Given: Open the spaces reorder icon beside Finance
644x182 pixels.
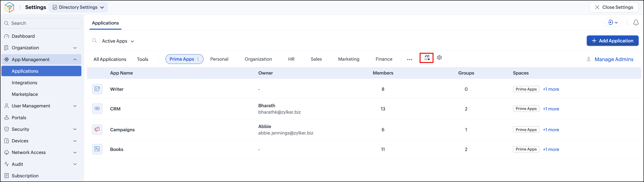Looking at the screenshot, I should click(x=427, y=58).
